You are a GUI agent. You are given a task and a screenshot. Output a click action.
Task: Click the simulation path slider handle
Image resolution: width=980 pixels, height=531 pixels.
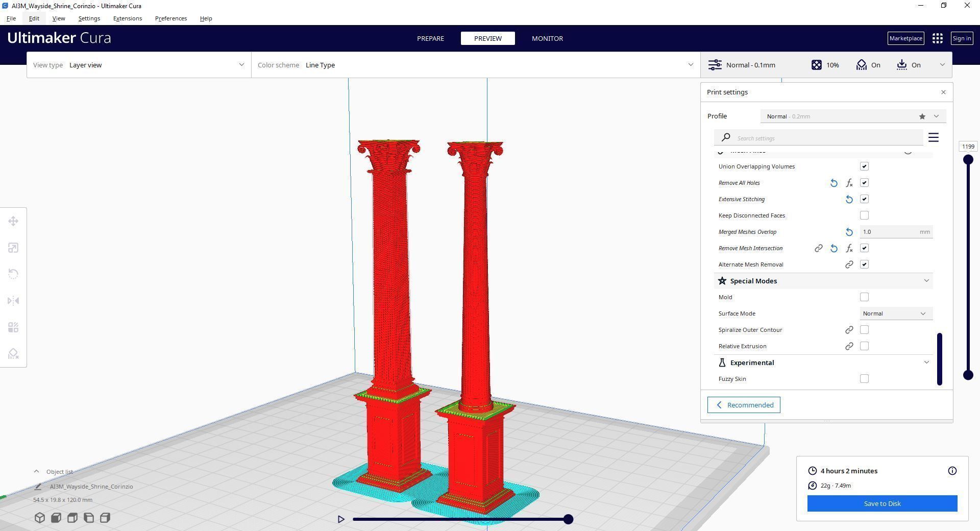coord(568,519)
